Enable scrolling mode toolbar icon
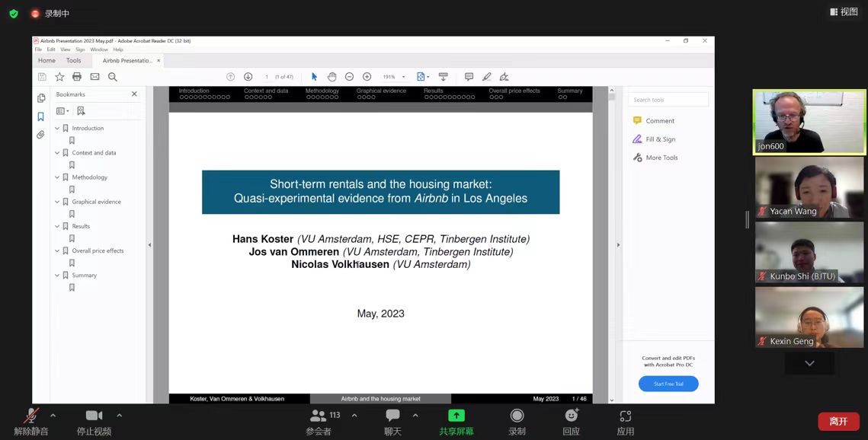This screenshot has width=868, height=440. pyautogui.click(x=443, y=77)
